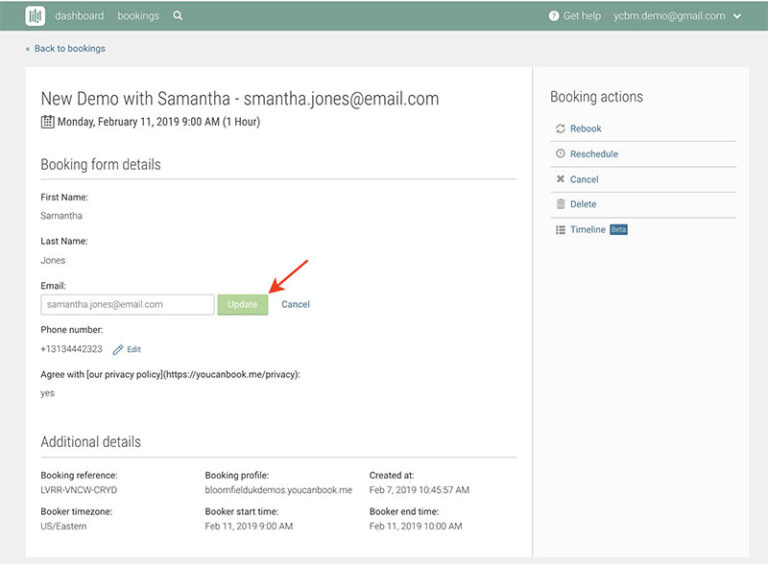Go back via Back to bookings link

68,48
